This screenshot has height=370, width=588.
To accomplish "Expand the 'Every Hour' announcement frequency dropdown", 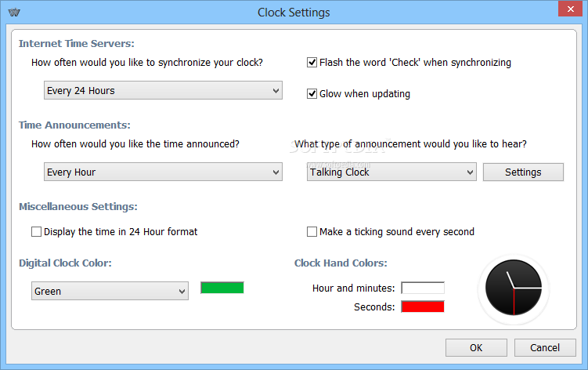I will tap(163, 172).
